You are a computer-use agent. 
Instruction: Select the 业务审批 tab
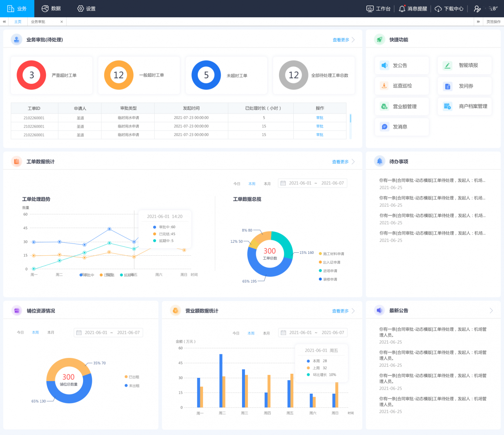(38, 22)
